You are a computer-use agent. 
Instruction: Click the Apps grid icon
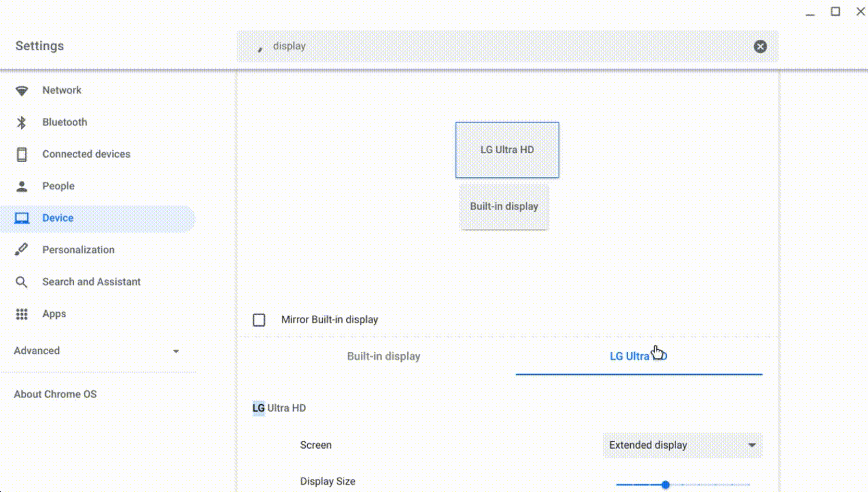22,314
